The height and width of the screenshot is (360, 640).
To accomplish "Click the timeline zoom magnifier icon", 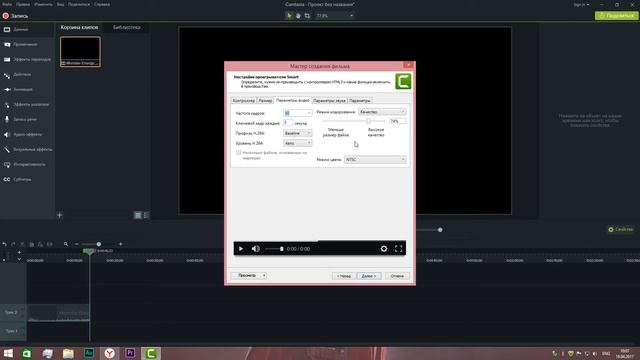I will [x=66, y=244].
